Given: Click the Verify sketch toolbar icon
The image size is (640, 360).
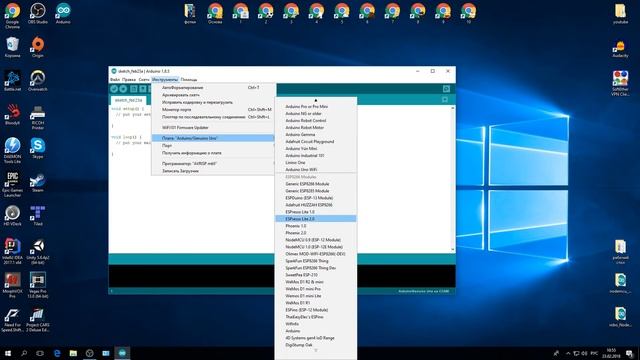Looking at the screenshot, I should (114, 89).
